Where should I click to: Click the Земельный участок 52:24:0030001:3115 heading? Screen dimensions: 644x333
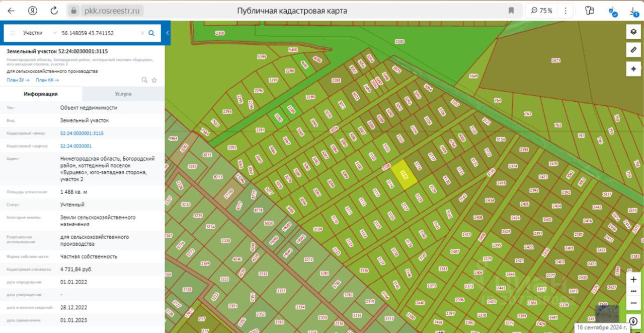[x=57, y=51]
